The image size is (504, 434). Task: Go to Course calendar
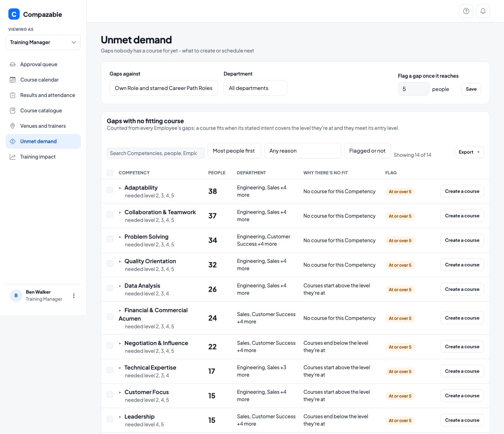pyautogui.click(x=43, y=80)
